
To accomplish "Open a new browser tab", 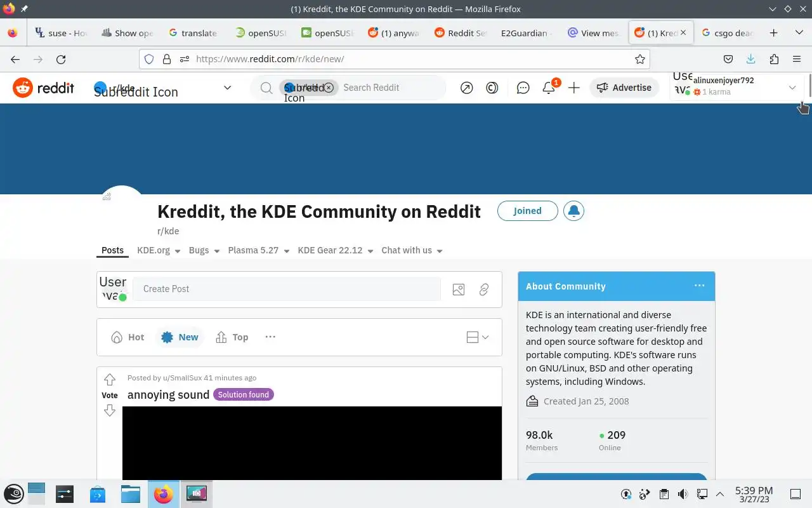I will (x=774, y=33).
